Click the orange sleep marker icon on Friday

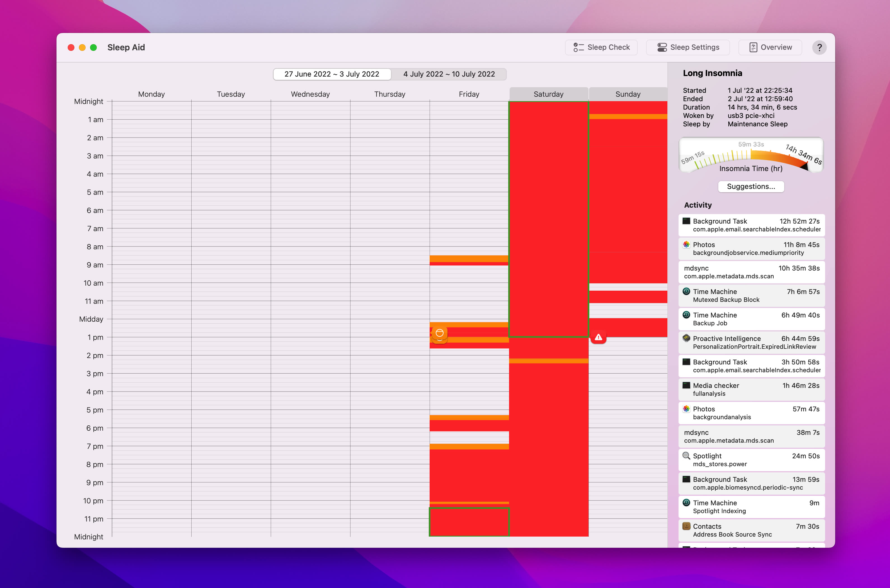[x=439, y=333]
